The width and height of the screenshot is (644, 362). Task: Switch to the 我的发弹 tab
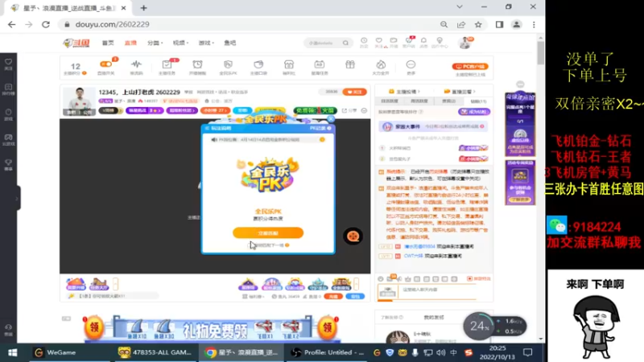(x=434, y=317)
